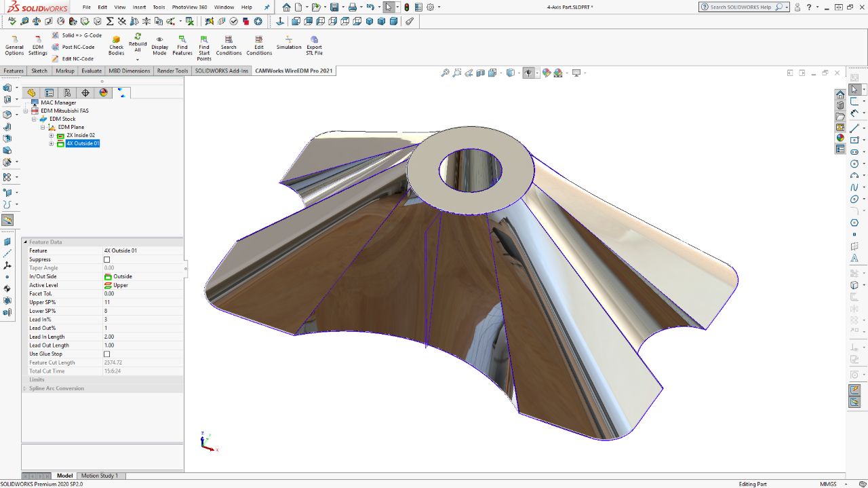868x488 pixels.
Task: Click the Check Bodies tool
Action: (117, 44)
